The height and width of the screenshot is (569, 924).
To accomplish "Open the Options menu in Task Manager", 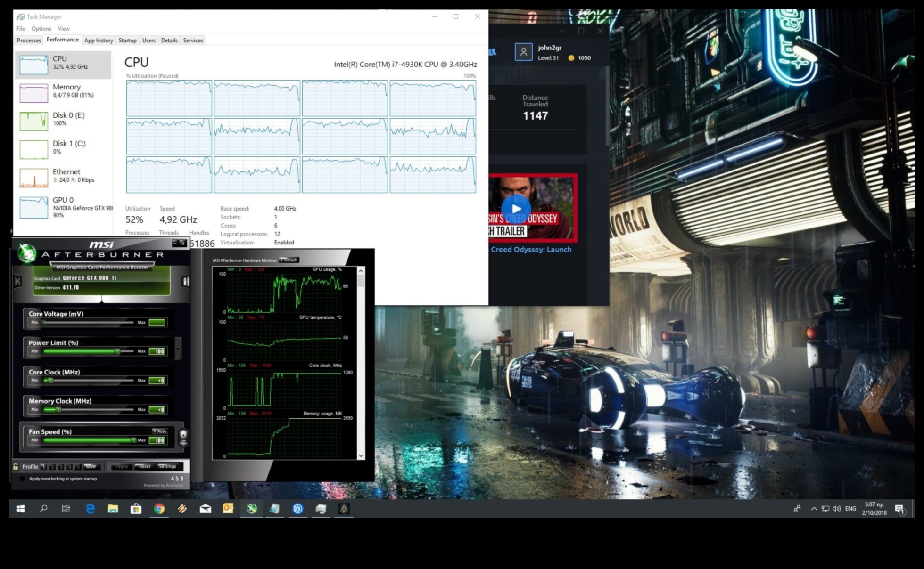I will pyautogui.click(x=41, y=29).
